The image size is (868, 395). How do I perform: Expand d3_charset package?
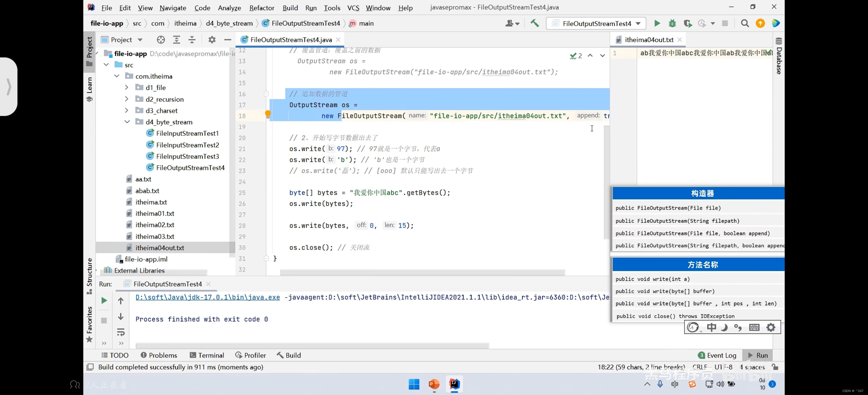tap(127, 110)
